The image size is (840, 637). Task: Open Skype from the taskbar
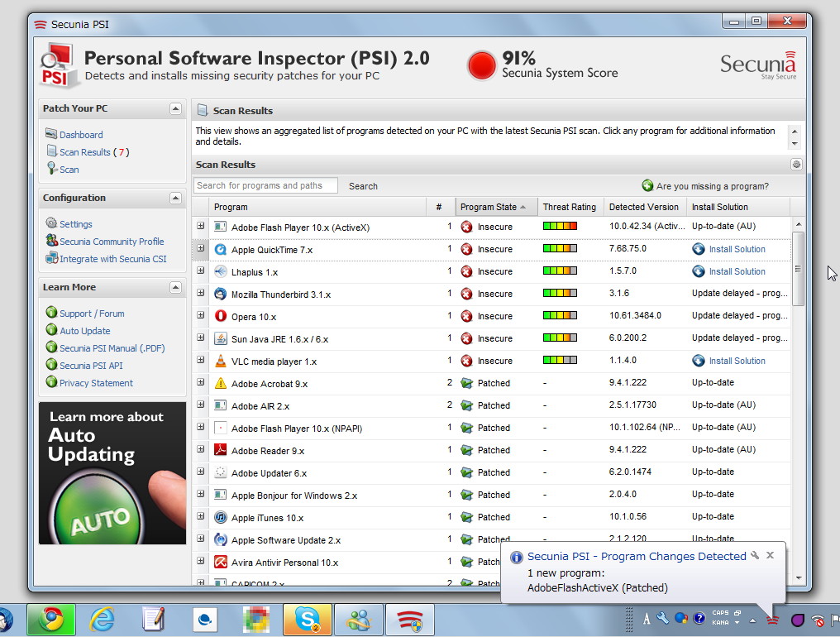tap(307, 620)
